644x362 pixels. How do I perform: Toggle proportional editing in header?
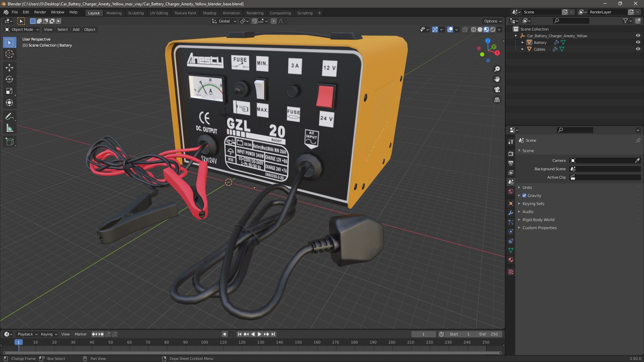tap(274, 21)
